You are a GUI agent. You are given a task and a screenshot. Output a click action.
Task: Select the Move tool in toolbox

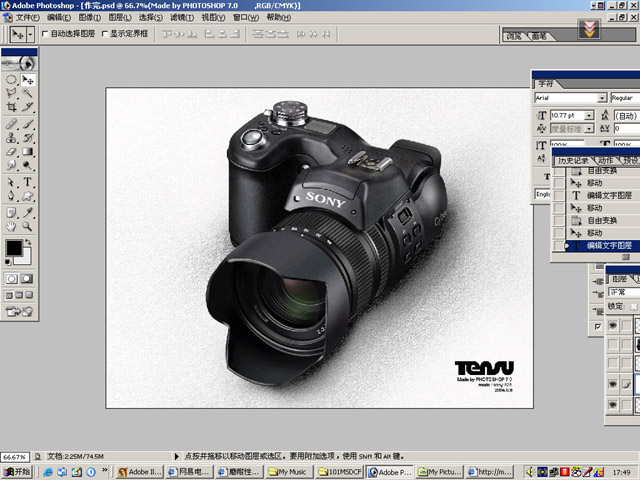click(x=27, y=80)
